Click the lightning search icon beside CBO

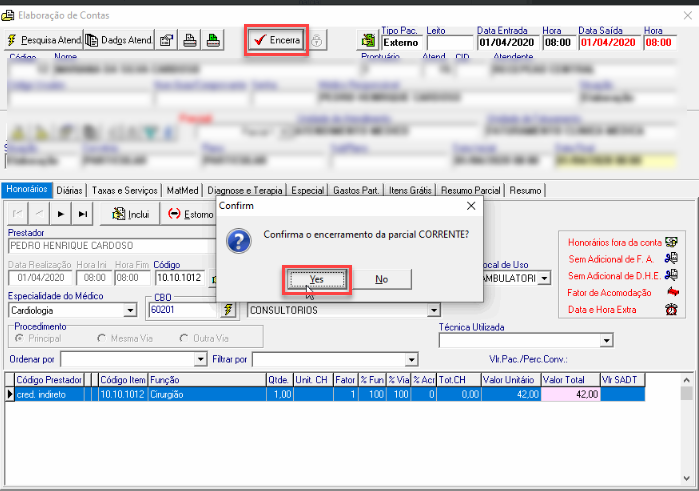[228, 309]
